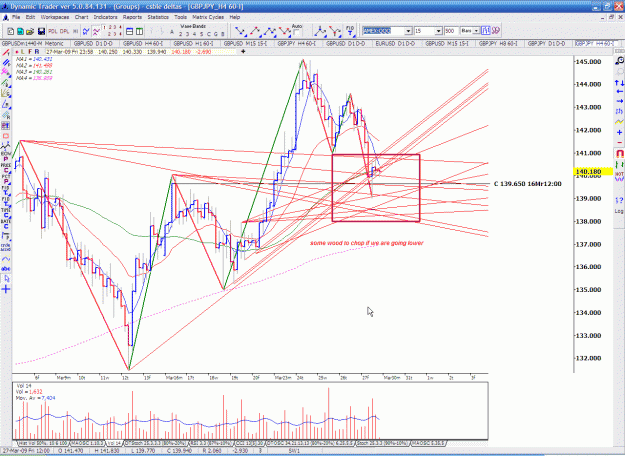Viewport: 625px width, 456px height.
Task: Click Vase Bands letter A button
Action: click(x=172, y=33)
